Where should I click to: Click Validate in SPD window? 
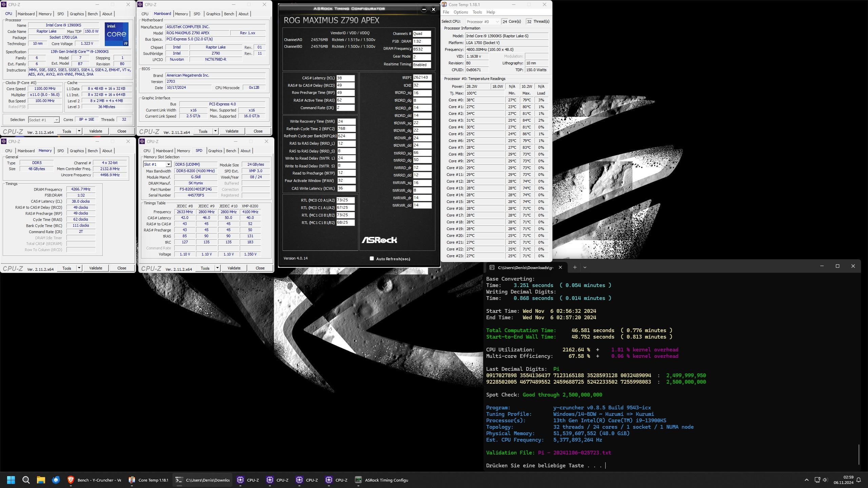coord(234,268)
